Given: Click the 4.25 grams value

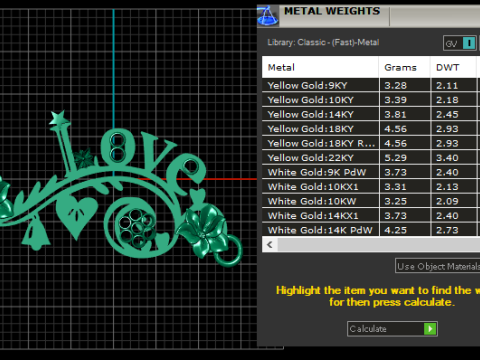Looking at the screenshot, I should point(396,230).
